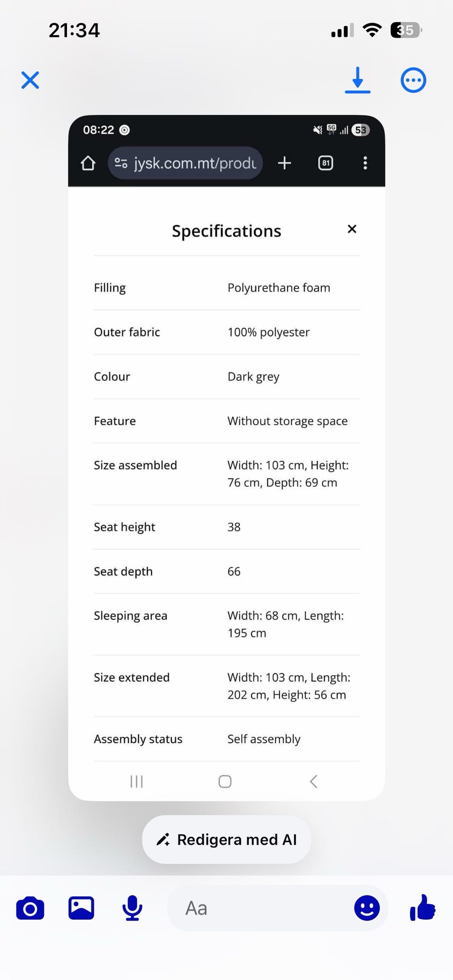The height and width of the screenshot is (980, 453).
Task: Tap the camera icon
Action: 30,908
